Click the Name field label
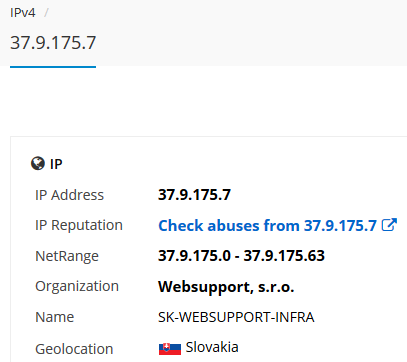The width and height of the screenshot is (407, 362). click(54, 317)
